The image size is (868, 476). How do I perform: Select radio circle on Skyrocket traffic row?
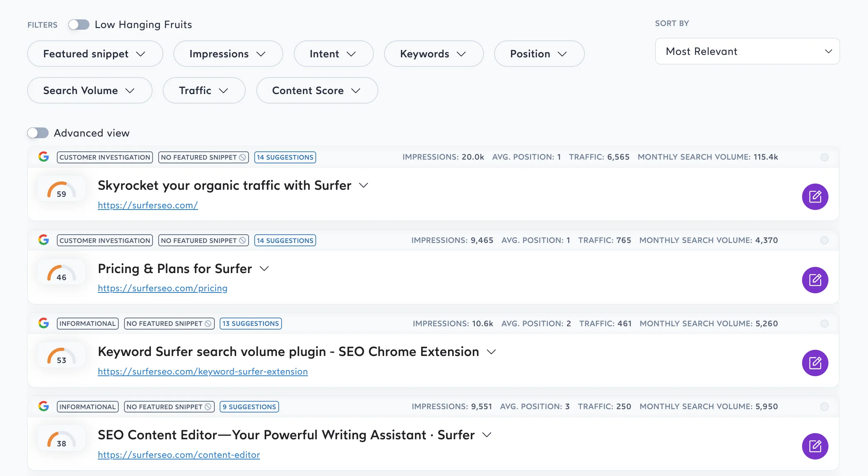tap(824, 157)
